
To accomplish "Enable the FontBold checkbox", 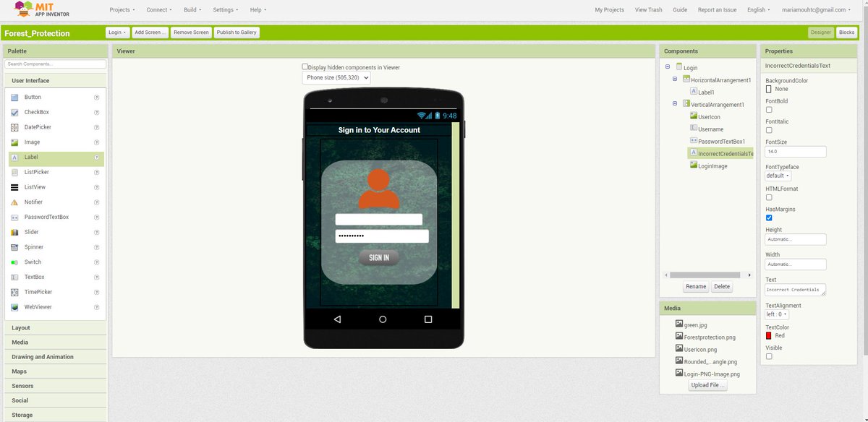I will (x=769, y=110).
